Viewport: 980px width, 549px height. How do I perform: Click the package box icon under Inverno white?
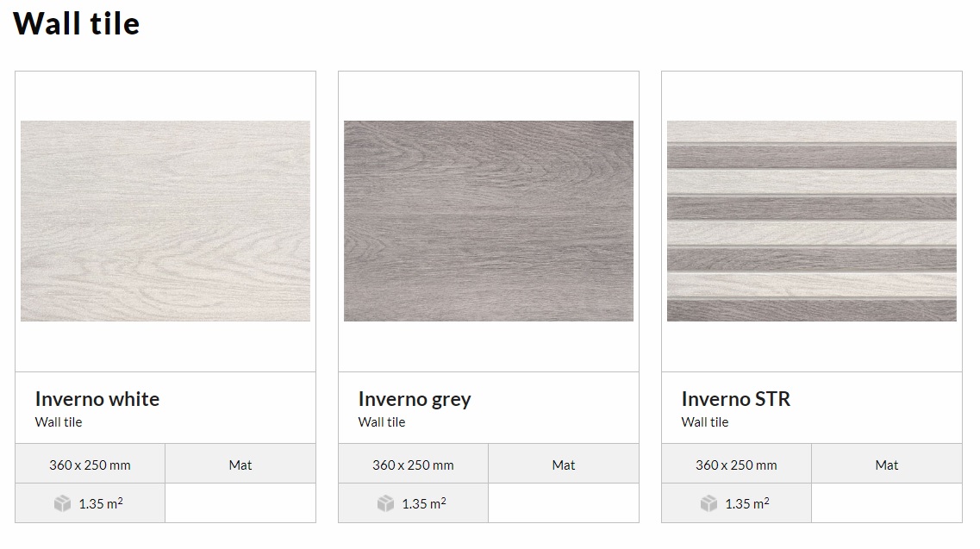click(x=63, y=503)
